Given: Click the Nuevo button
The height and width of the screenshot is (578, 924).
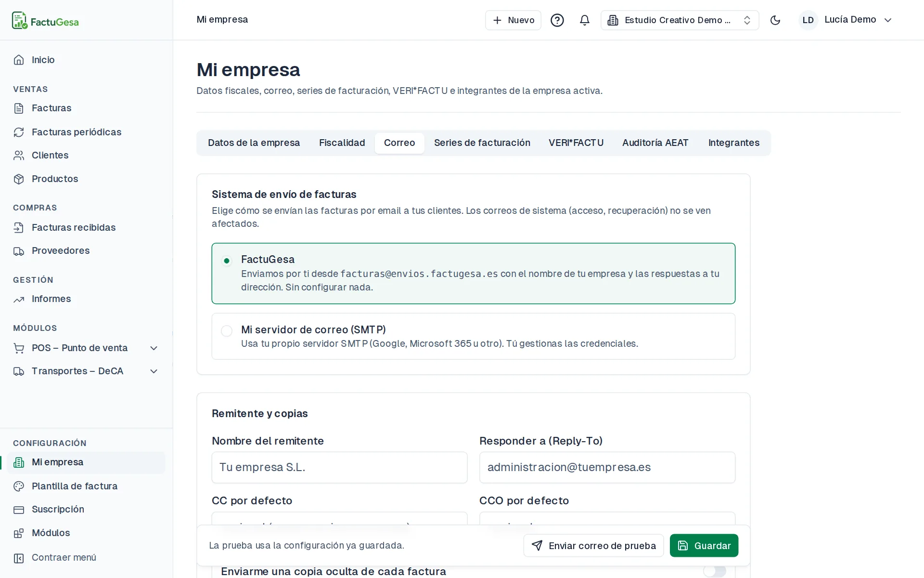Looking at the screenshot, I should pos(513,20).
